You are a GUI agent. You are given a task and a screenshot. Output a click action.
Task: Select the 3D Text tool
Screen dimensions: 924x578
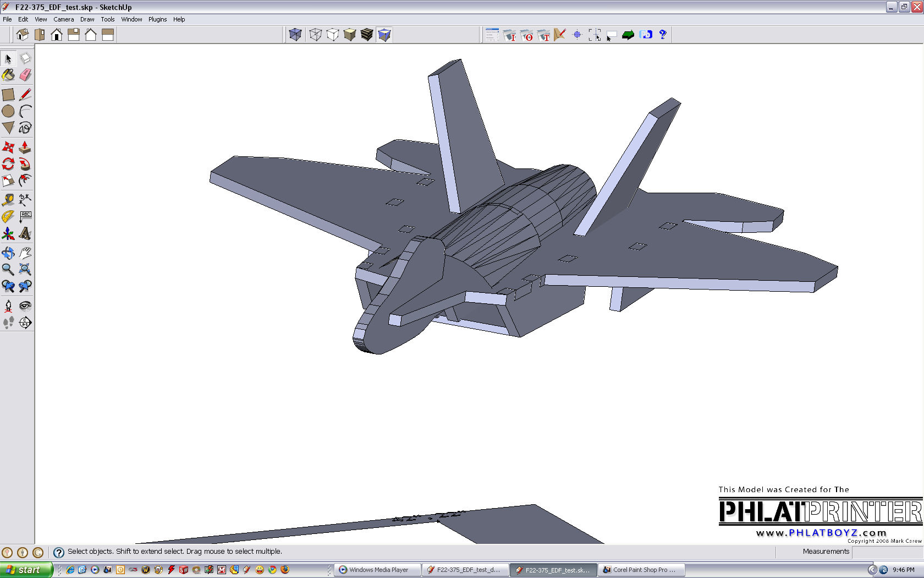coord(25,233)
